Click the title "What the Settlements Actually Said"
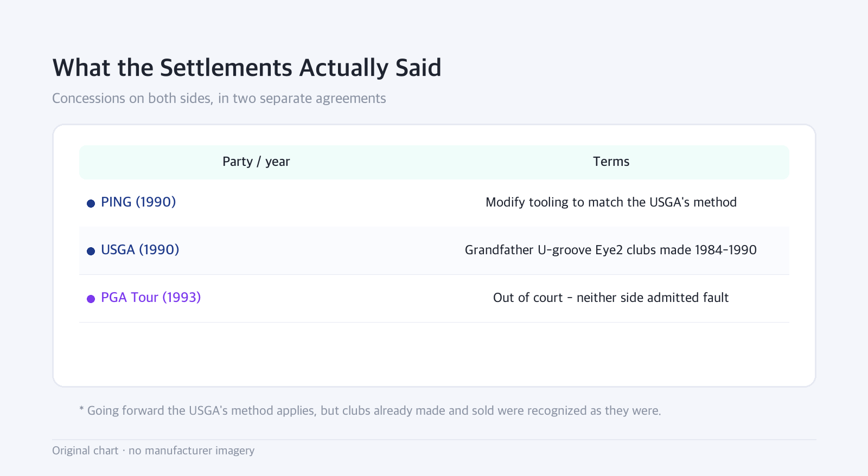This screenshot has height=476, width=868. pos(247,68)
